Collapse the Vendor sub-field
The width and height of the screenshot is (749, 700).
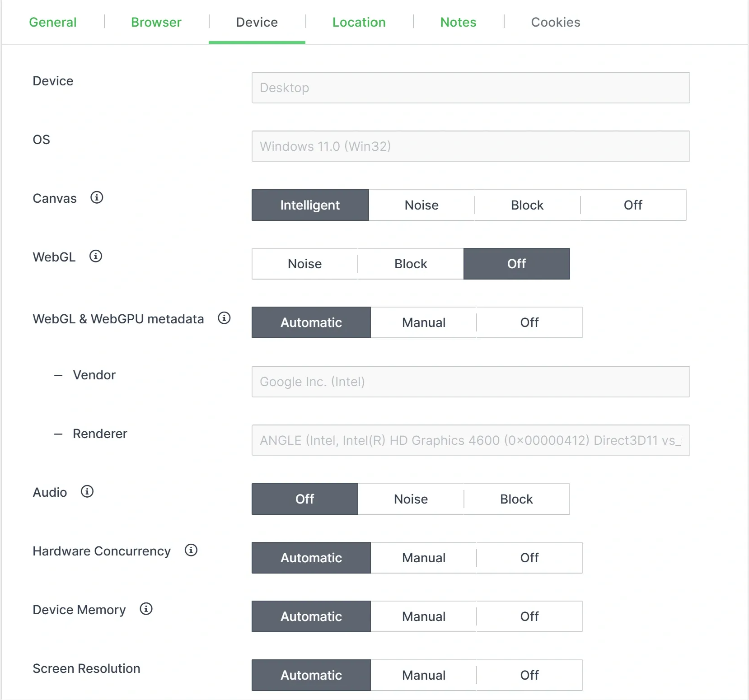(58, 375)
